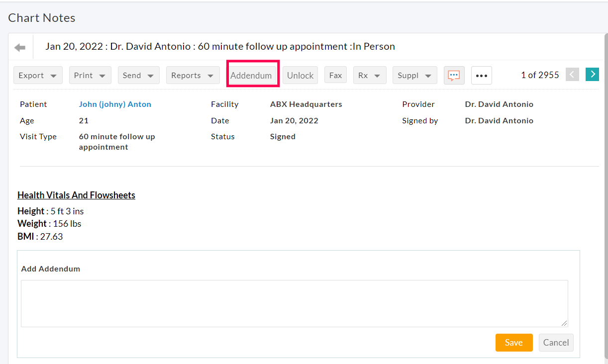Go to the next chart note with the green chevron

coord(592,74)
